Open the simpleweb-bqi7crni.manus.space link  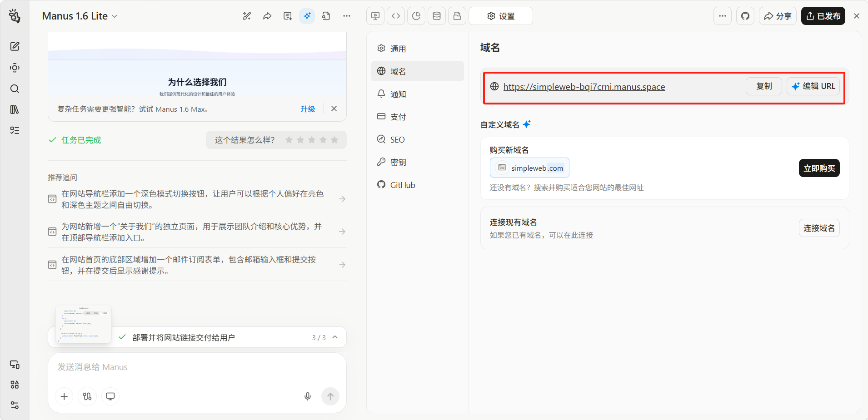click(584, 87)
